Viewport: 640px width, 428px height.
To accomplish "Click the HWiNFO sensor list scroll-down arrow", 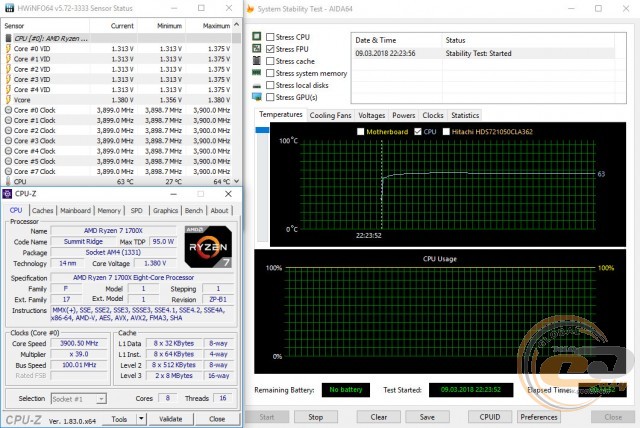I will [x=237, y=181].
